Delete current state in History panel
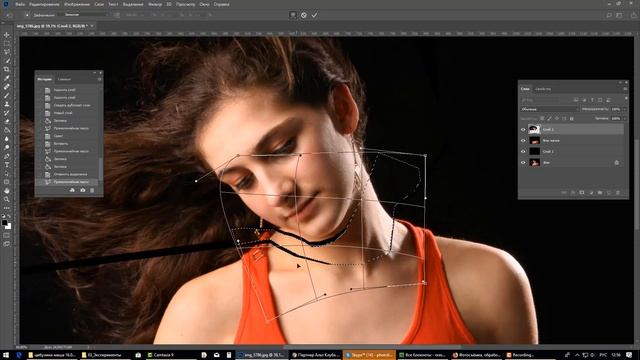 pyautogui.click(x=92, y=190)
